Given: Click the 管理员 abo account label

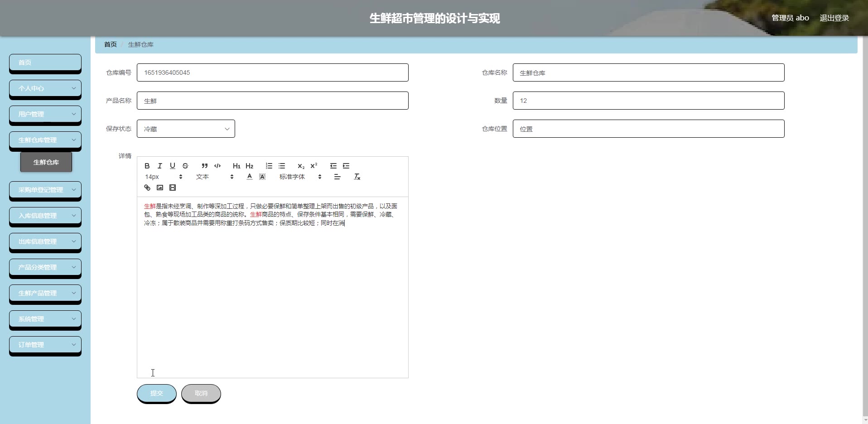Looking at the screenshot, I should coord(790,18).
